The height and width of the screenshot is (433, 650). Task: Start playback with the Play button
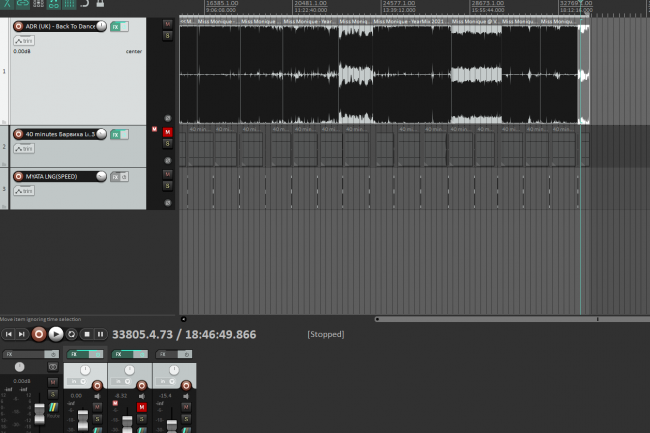(56, 334)
